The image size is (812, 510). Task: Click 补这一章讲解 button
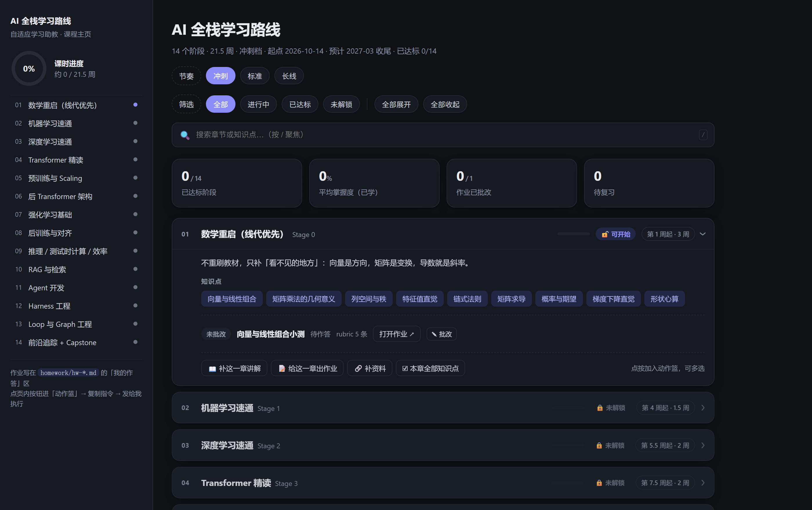pyautogui.click(x=234, y=369)
